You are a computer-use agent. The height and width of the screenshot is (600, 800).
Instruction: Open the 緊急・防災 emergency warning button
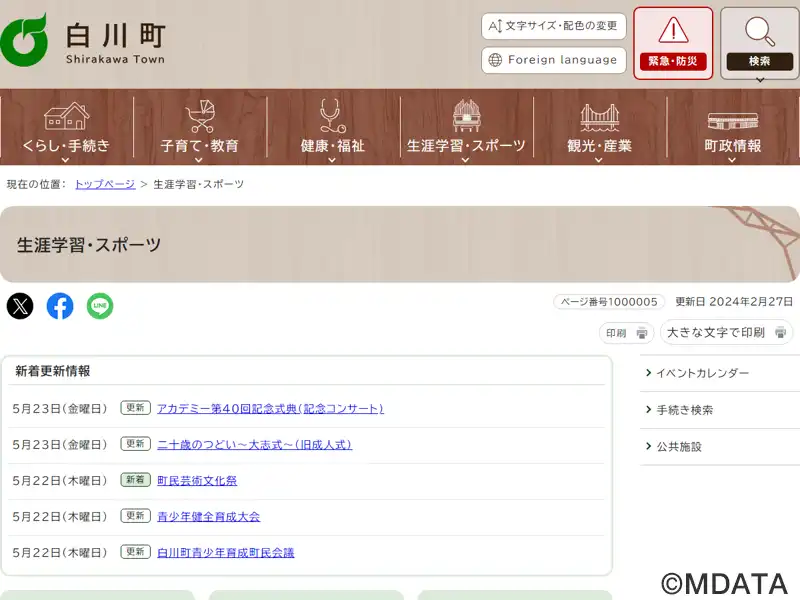pyautogui.click(x=673, y=43)
